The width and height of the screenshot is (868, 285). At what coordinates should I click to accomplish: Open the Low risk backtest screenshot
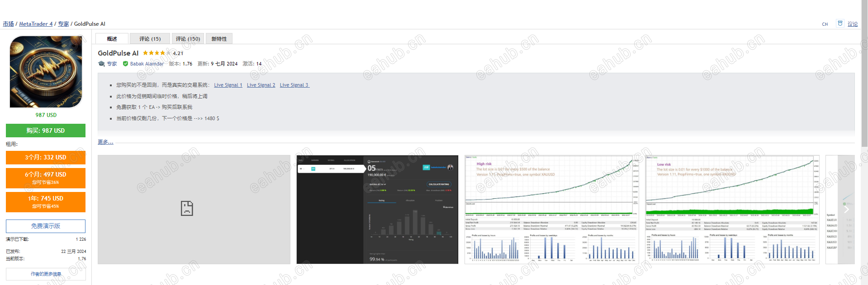click(x=732, y=210)
